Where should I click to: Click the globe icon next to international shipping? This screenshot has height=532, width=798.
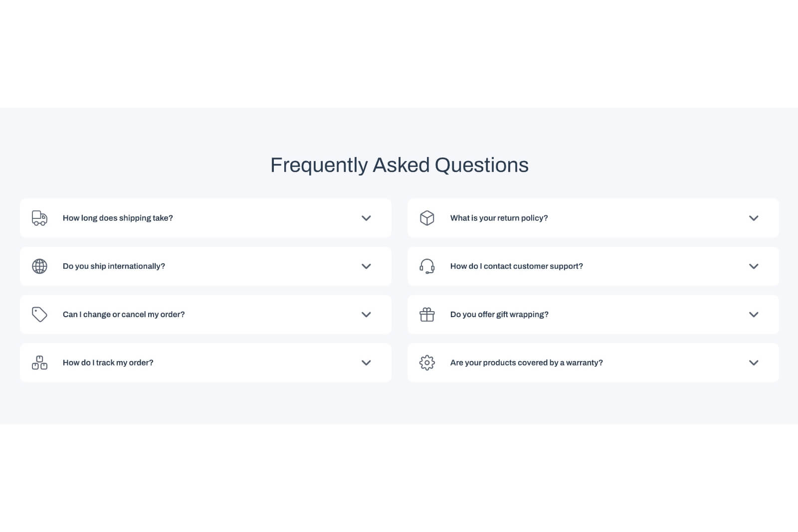coord(39,266)
